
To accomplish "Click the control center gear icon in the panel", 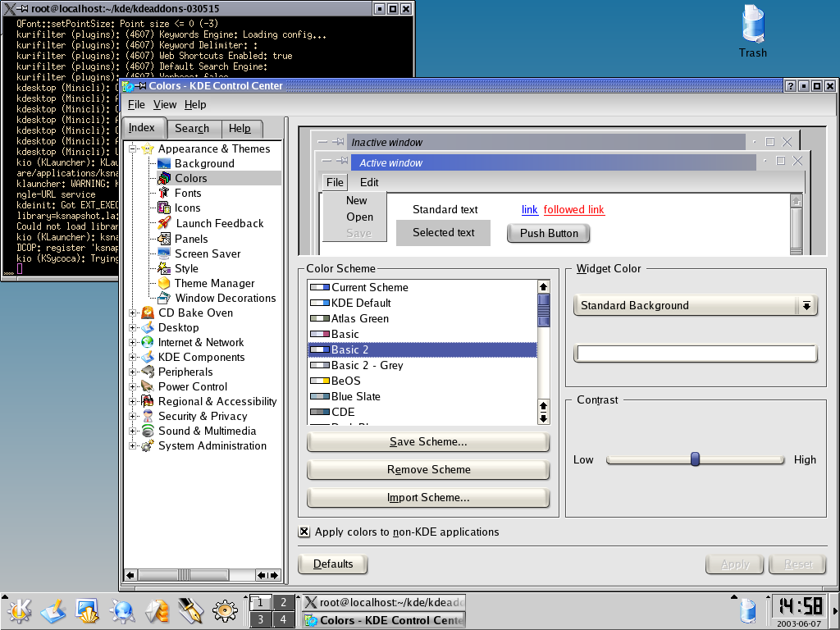I will click(225, 610).
